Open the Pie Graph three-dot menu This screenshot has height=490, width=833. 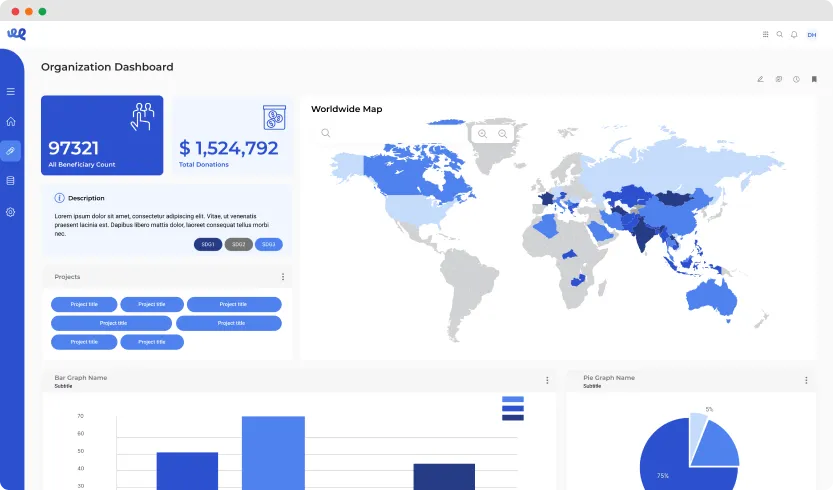[x=806, y=380]
